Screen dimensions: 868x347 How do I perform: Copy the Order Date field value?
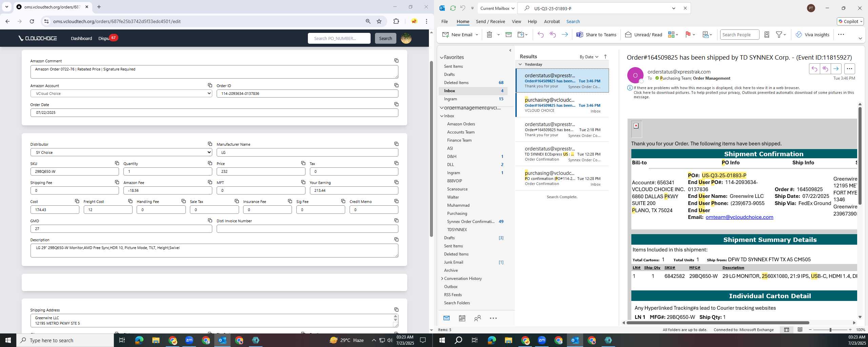396,104
